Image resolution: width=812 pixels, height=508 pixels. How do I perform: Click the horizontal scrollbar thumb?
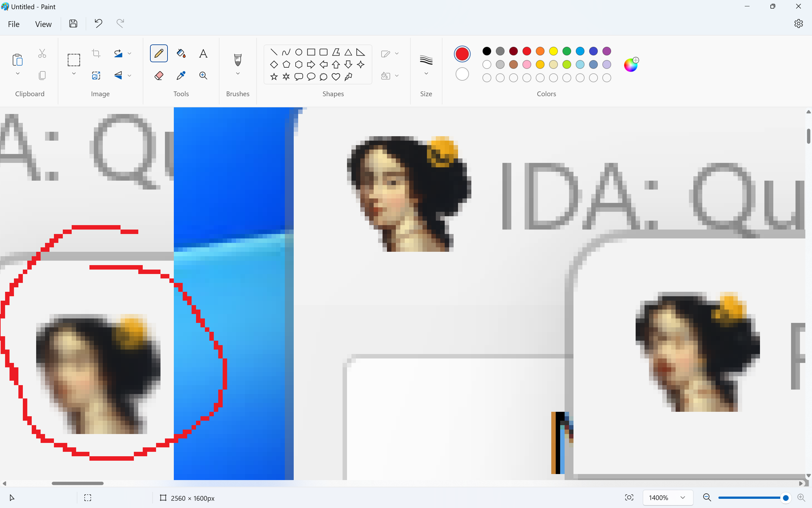pos(77,483)
